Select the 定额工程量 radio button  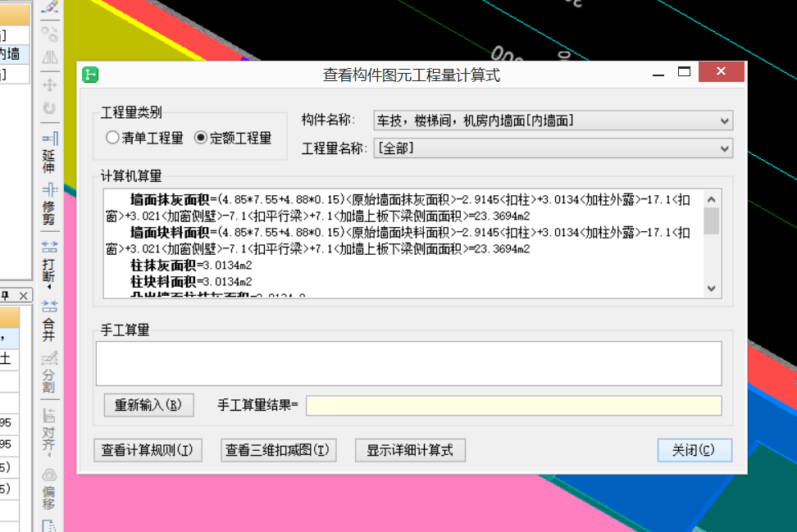[x=201, y=138]
